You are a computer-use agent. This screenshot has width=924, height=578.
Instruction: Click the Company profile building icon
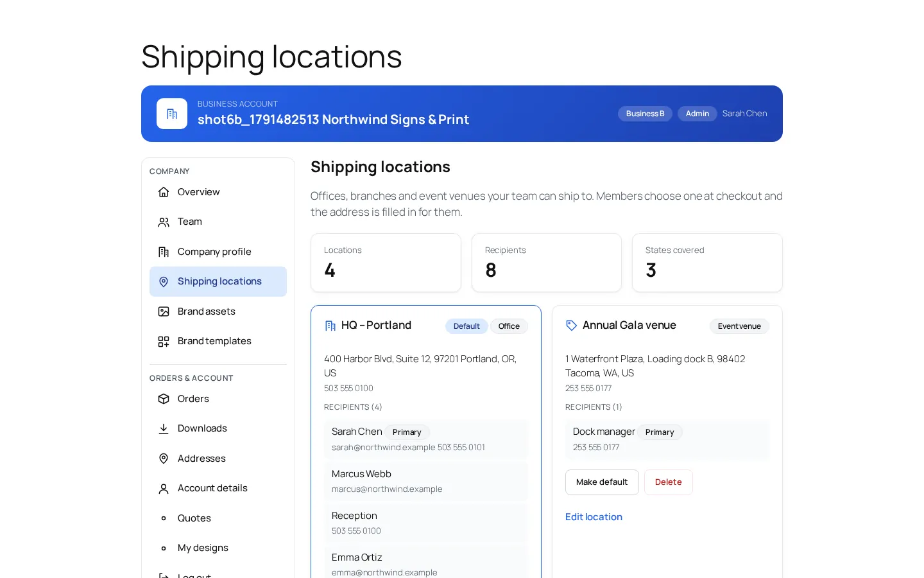coord(164,252)
